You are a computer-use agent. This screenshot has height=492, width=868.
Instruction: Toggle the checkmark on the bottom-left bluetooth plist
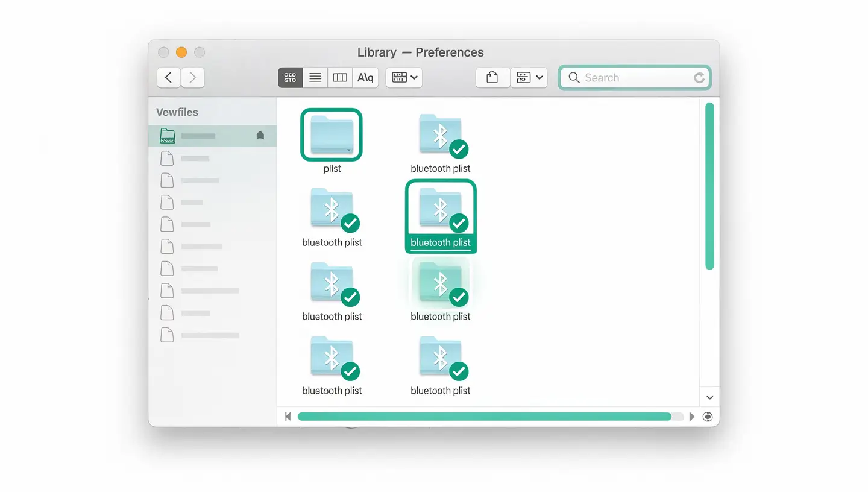click(x=350, y=371)
